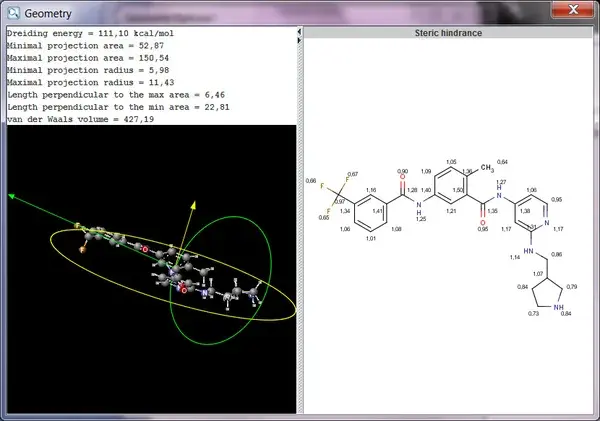Select the Dreiding energy = 111,10 kcal/mol line
The height and width of the screenshot is (421, 600).
(90, 33)
